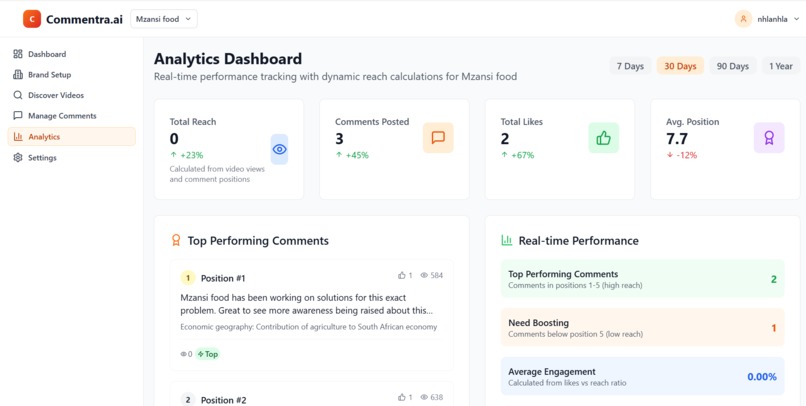Click the Total Reach value 0
The image size is (806, 406).
click(x=174, y=139)
